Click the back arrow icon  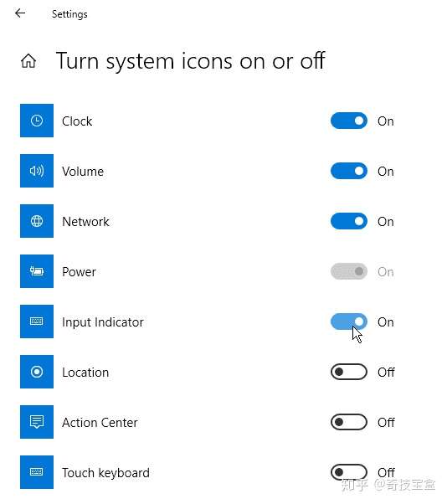(x=20, y=13)
